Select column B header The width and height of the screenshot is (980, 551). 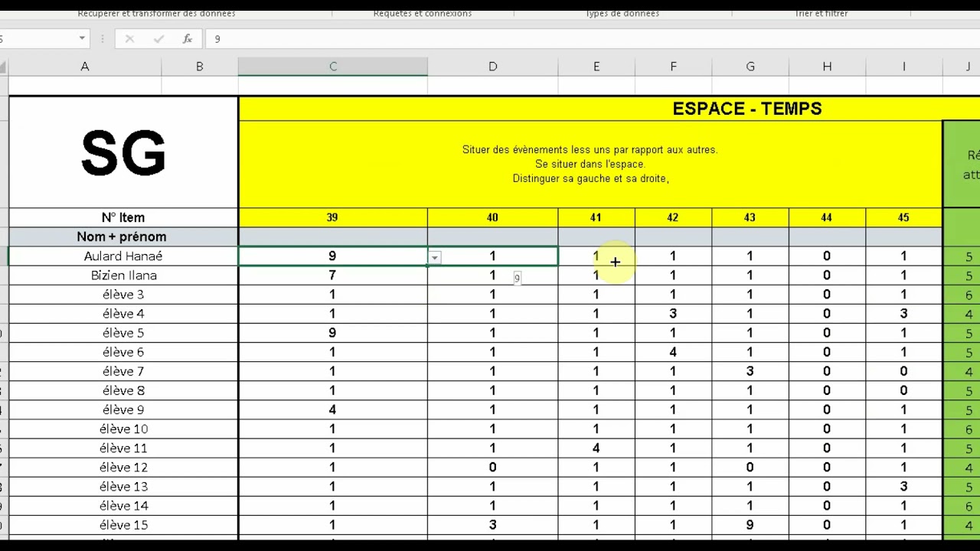[200, 67]
